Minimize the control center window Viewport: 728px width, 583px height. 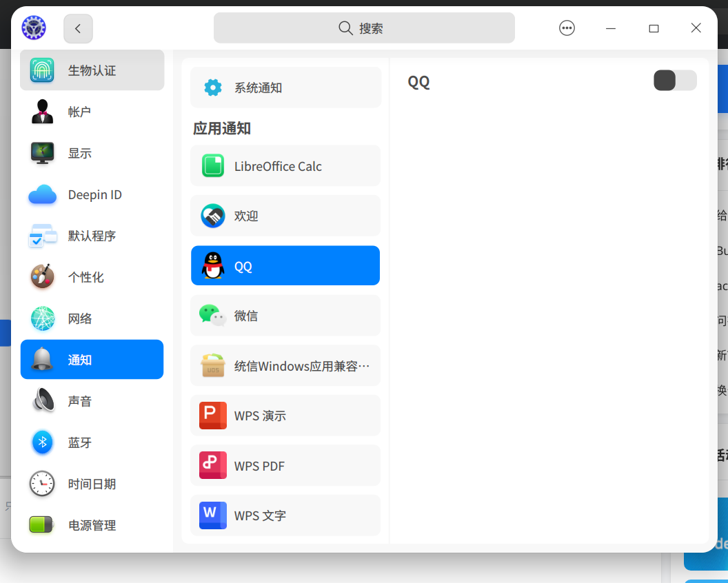click(x=611, y=28)
